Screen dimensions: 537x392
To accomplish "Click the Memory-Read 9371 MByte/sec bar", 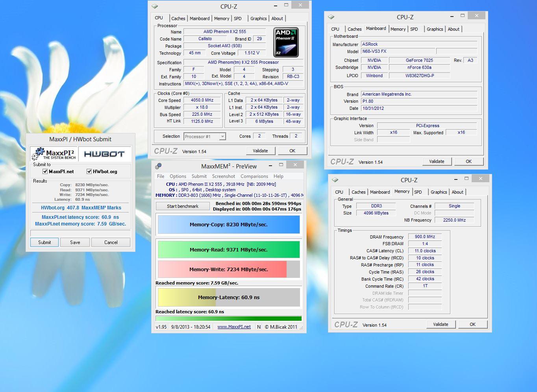I will (x=229, y=250).
